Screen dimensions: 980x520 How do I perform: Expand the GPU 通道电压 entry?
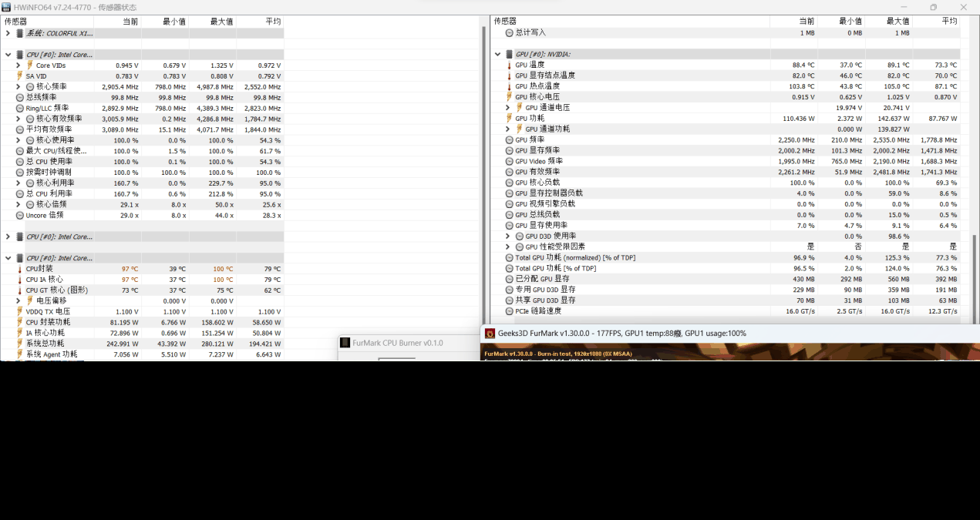pyautogui.click(x=508, y=108)
